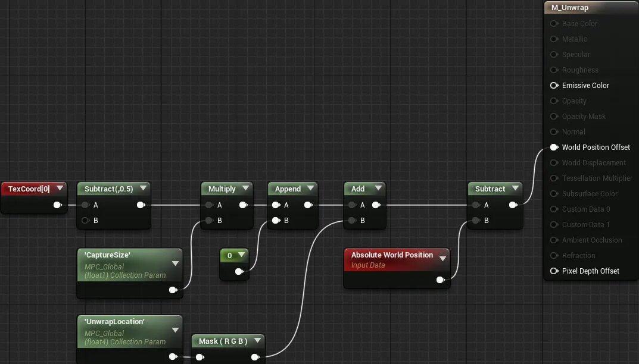Screen dimensions: 639x364
Task: Select the Absolute World Position node title
Action: (392, 255)
